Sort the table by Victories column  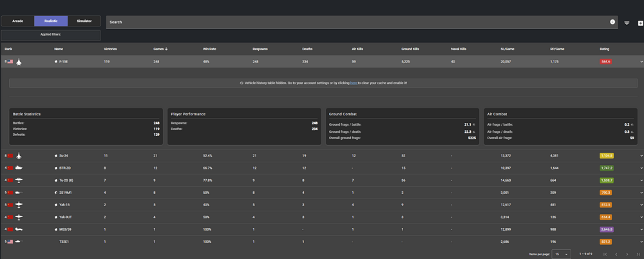point(110,49)
